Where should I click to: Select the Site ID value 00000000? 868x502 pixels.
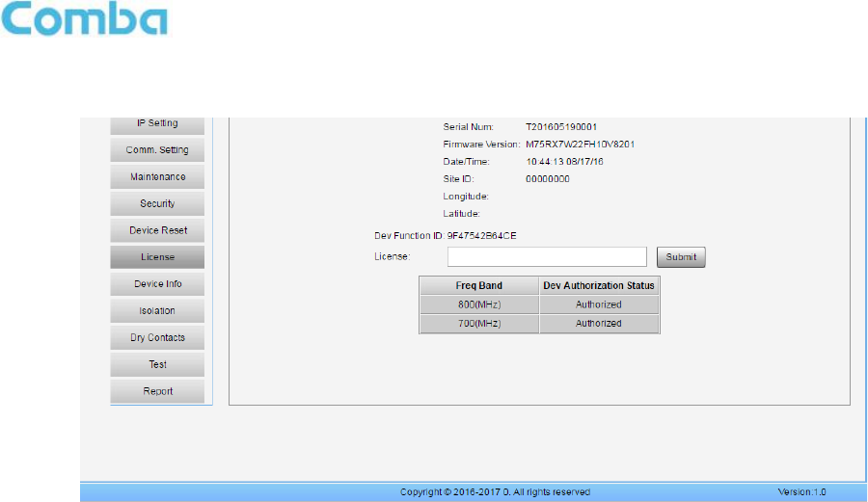(x=548, y=179)
